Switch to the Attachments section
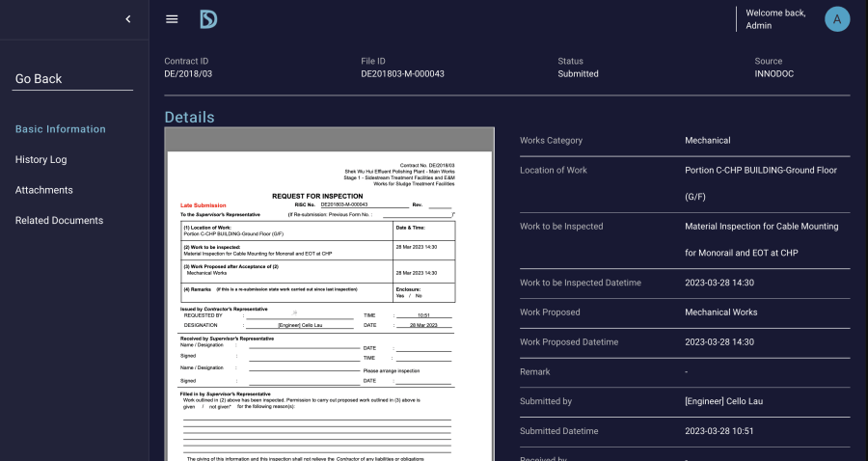The width and height of the screenshot is (868, 461). pyautogui.click(x=44, y=190)
